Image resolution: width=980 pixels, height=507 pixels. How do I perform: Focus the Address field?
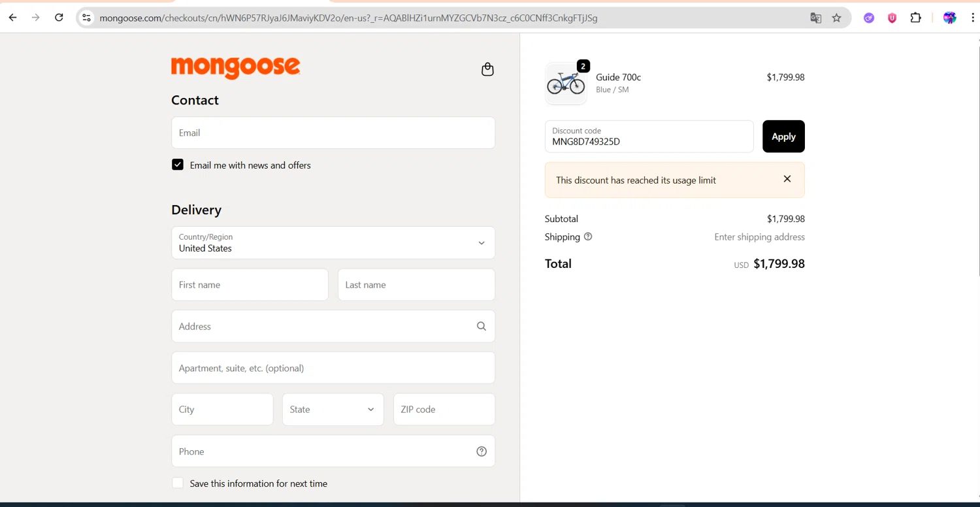(333, 326)
